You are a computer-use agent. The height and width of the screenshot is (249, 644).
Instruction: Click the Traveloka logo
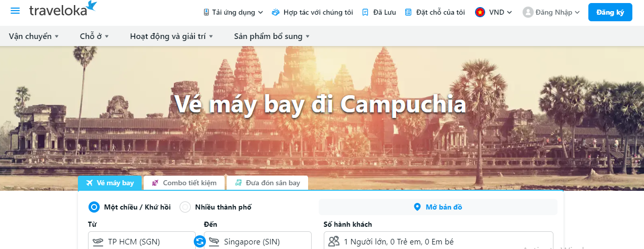point(63,10)
